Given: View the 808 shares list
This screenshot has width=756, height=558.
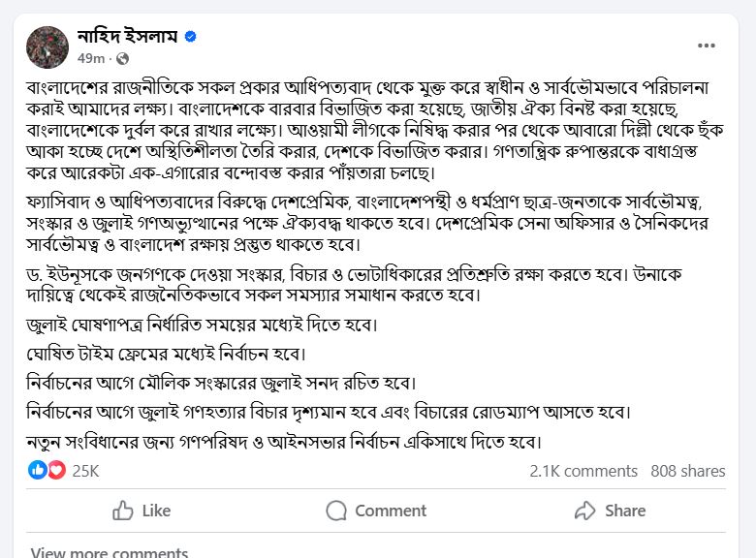Looking at the screenshot, I should point(688,471).
